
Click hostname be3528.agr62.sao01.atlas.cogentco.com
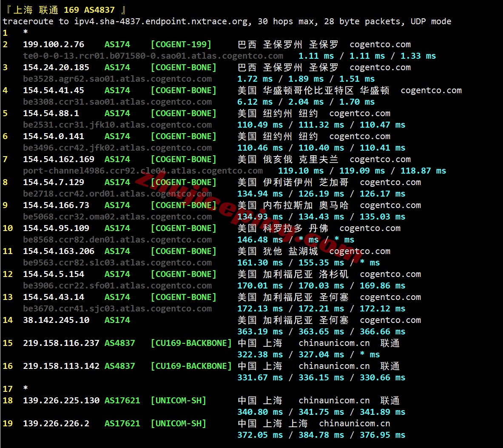click(x=117, y=79)
